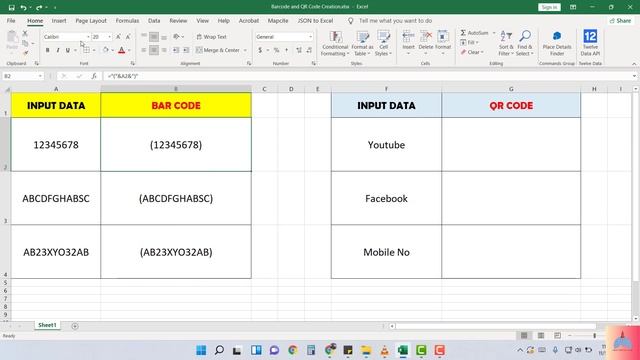
Task: Click the Increase Decimal icon
Action: click(299, 50)
